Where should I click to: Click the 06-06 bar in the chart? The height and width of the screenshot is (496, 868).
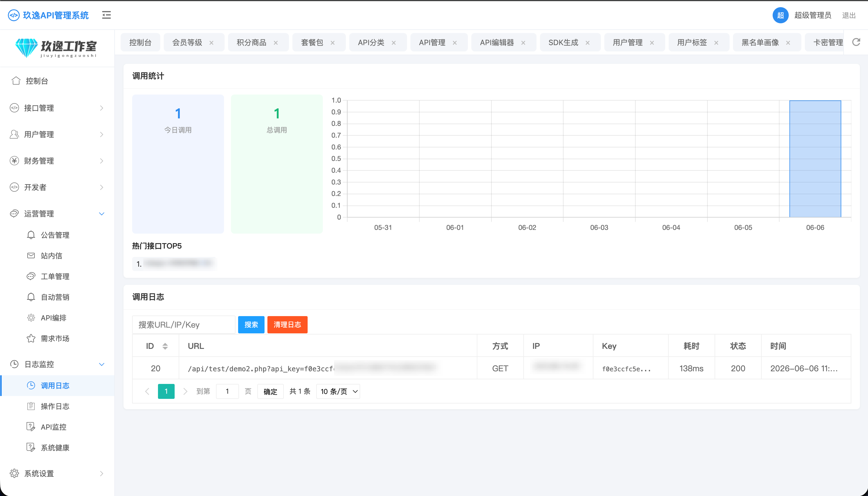[815, 159]
